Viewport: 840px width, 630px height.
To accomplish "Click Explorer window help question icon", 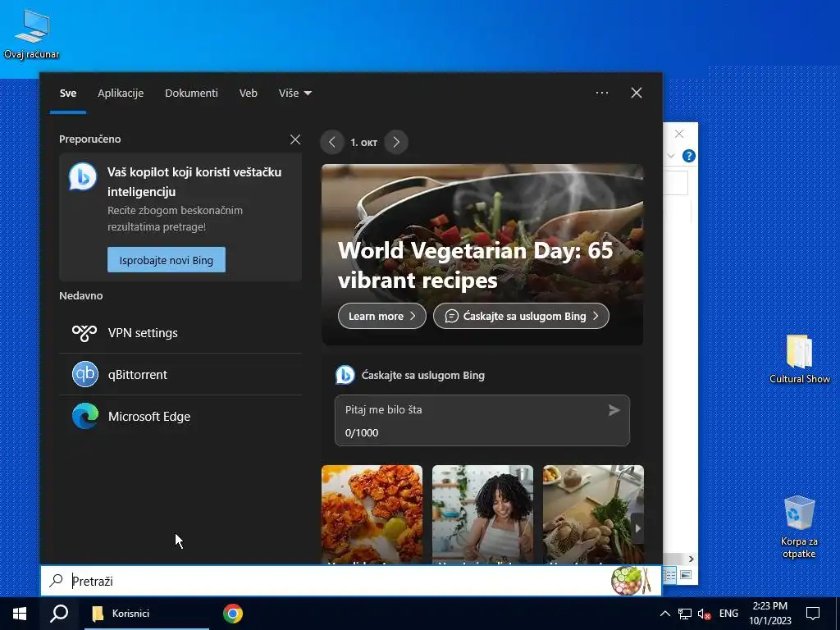I will [x=689, y=156].
